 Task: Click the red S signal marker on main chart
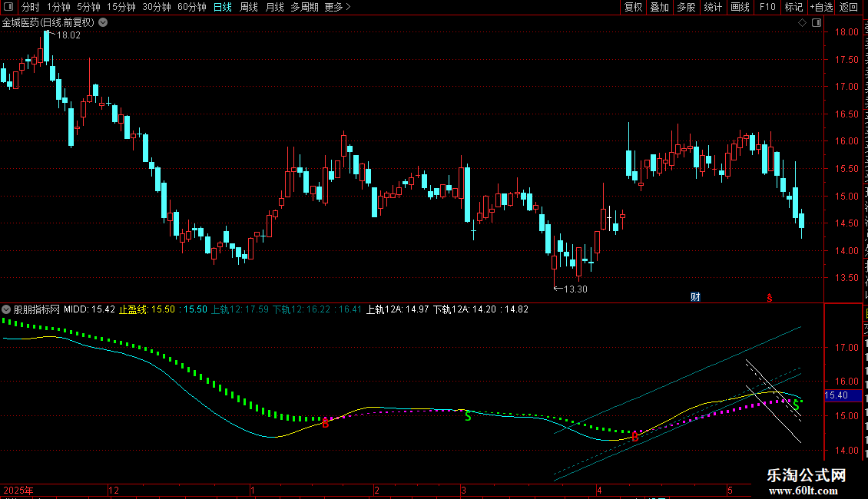pos(770,298)
